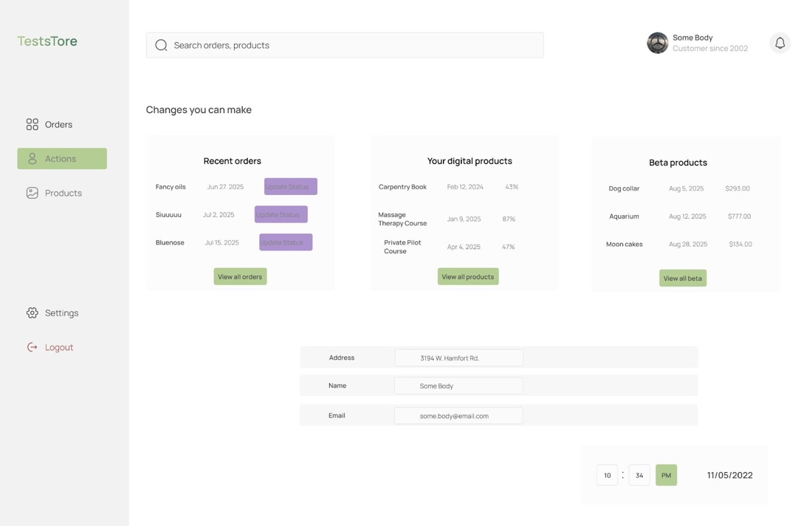Screen dimensions: 812x526
Task: Click the View all orders button
Action: [240, 276]
